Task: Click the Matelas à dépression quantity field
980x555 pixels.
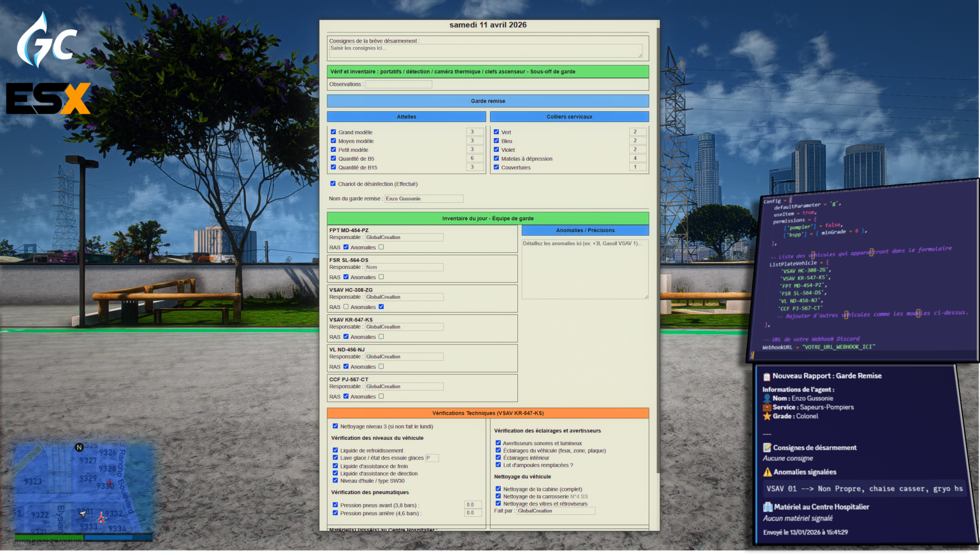Action: tap(637, 158)
